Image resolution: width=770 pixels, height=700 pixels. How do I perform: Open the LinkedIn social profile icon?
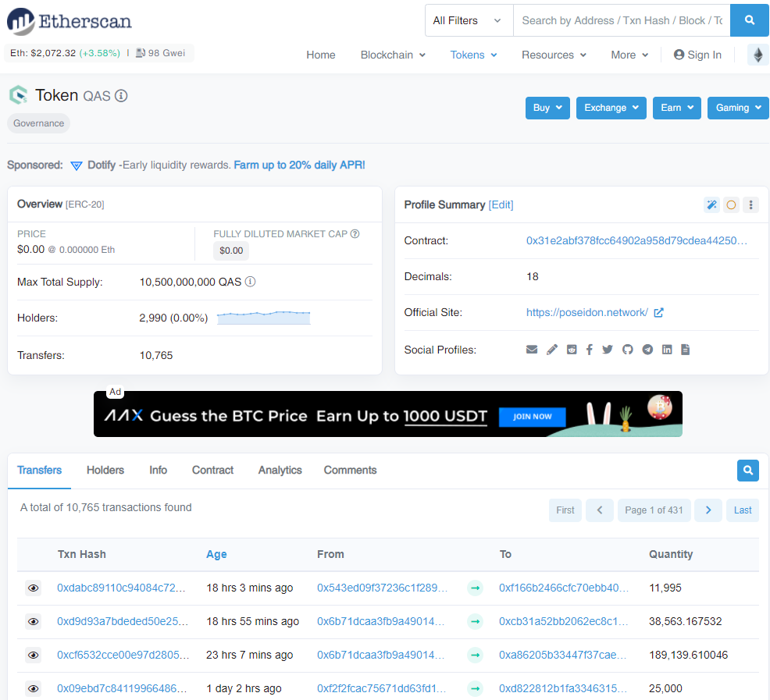(x=667, y=350)
